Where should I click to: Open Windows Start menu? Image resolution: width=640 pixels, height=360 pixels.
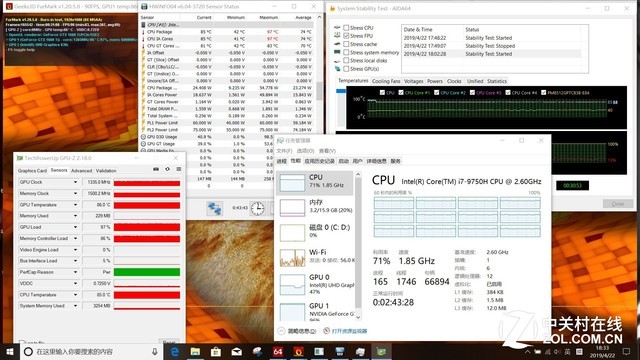pos(10,351)
